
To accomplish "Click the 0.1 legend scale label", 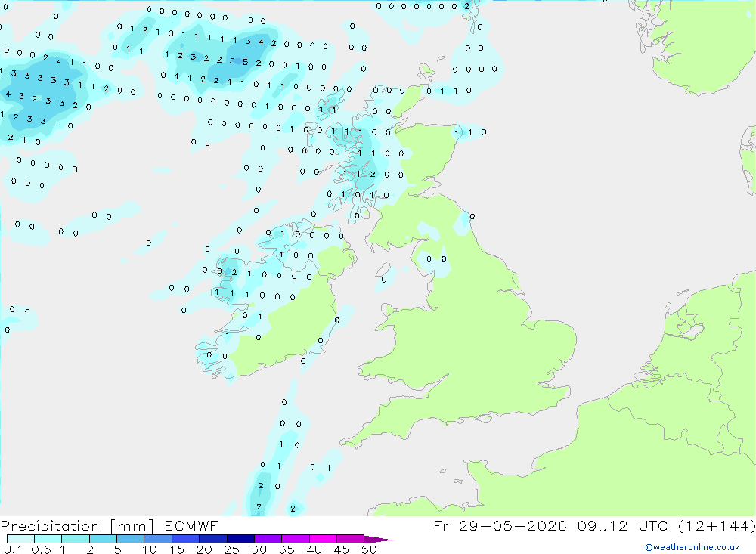I will click(13, 549).
